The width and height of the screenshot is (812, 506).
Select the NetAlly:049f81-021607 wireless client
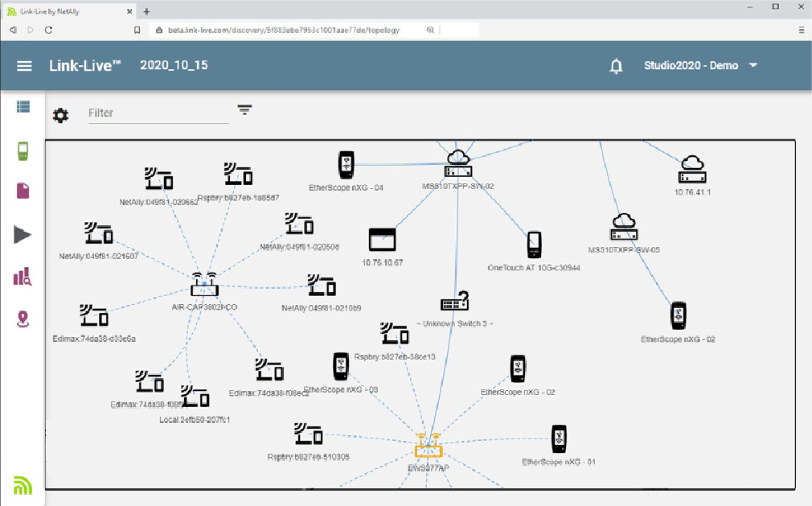(98, 233)
